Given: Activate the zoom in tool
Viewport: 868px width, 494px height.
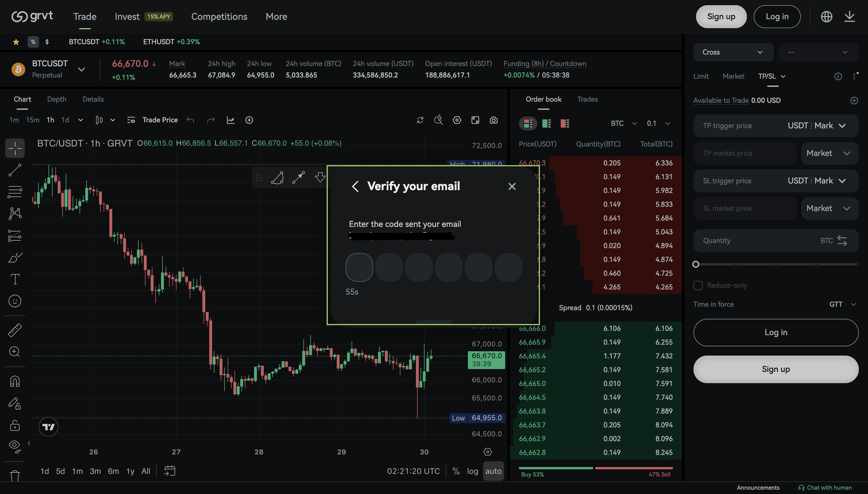Looking at the screenshot, I should (x=15, y=352).
